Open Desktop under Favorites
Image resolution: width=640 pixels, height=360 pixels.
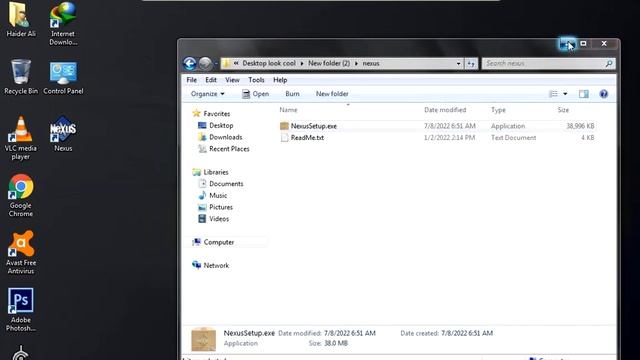[x=215, y=125]
